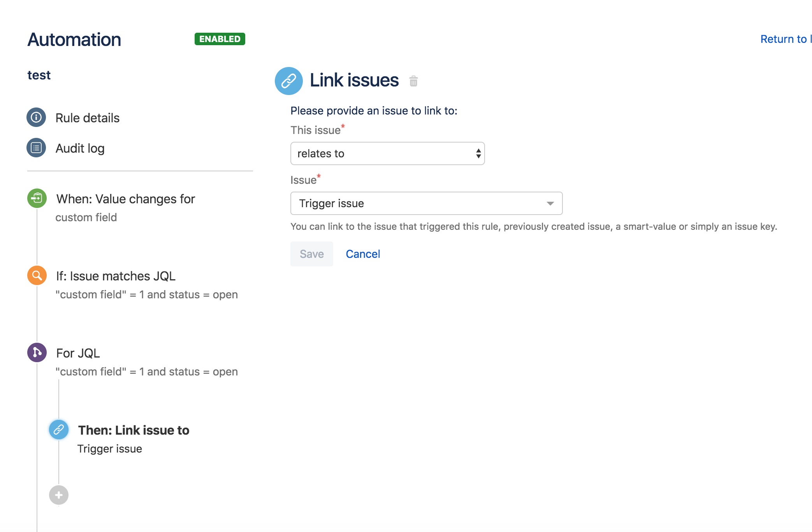Open the Audit log icon
This screenshot has height=532, width=812.
pos(36,148)
